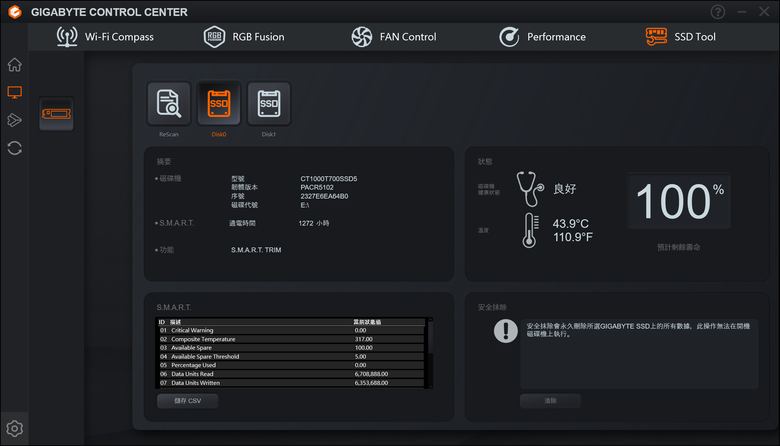Viewport: 780px width, 446px height.
Task: Click the S.M.A.R.T. table scrollbar
Action: pos(430,353)
